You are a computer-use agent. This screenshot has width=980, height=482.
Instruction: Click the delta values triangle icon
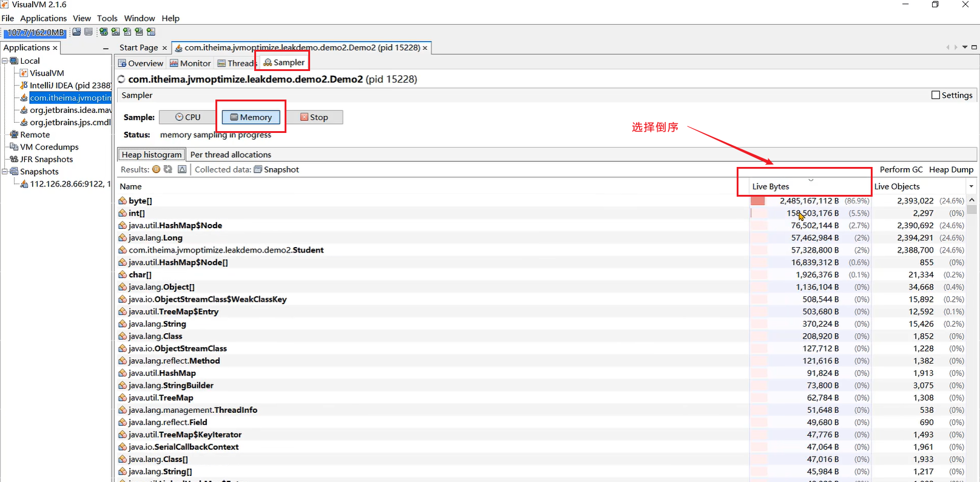[x=182, y=169]
